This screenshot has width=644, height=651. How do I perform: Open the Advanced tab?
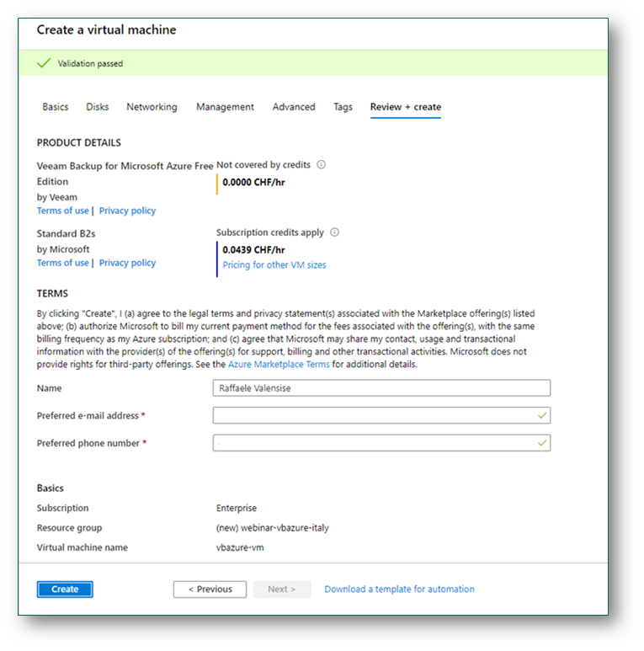coord(294,107)
